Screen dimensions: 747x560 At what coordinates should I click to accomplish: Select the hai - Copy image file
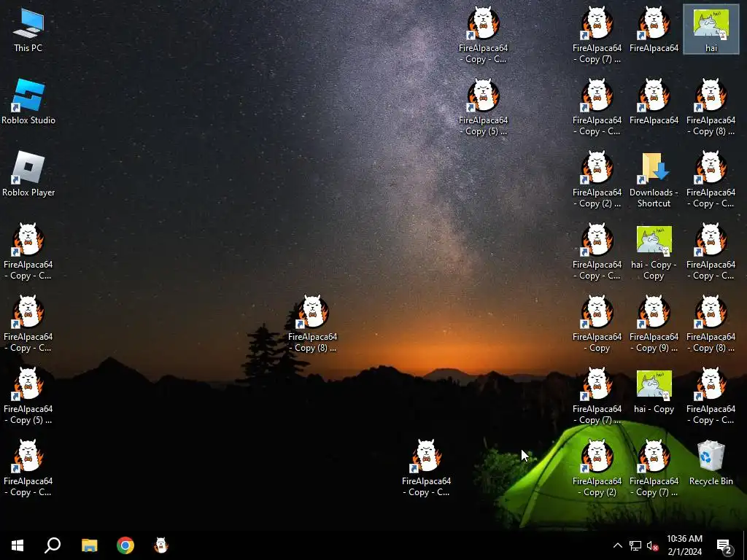coord(654,391)
